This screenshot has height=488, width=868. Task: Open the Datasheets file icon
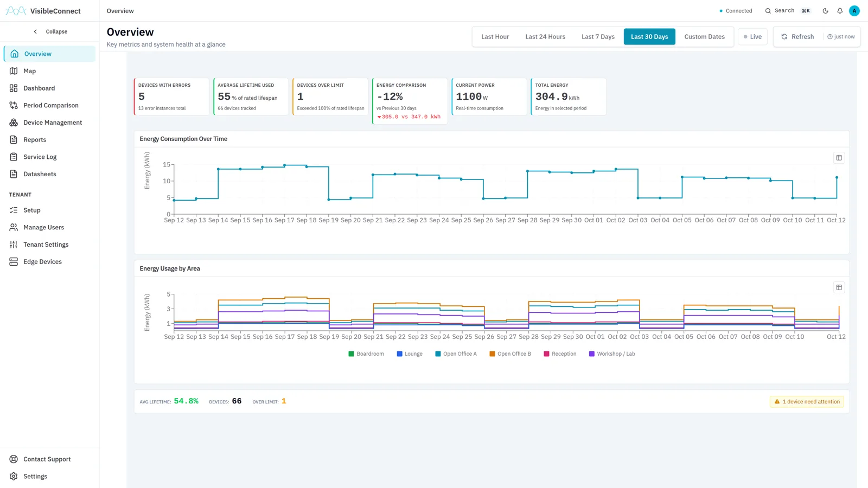14,174
